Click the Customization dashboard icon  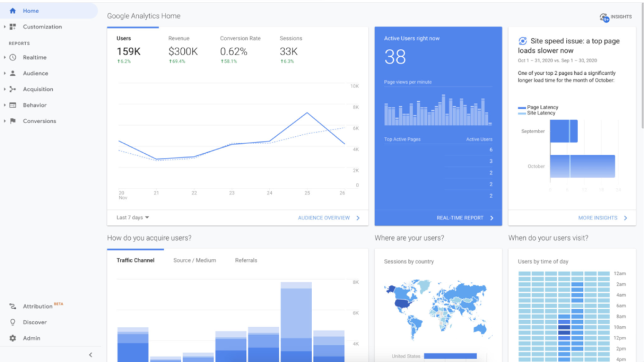pos(13,27)
